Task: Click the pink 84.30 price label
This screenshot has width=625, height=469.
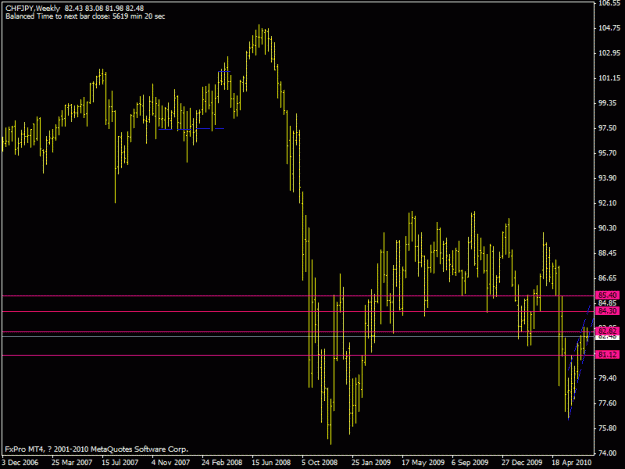Action: (607, 311)
